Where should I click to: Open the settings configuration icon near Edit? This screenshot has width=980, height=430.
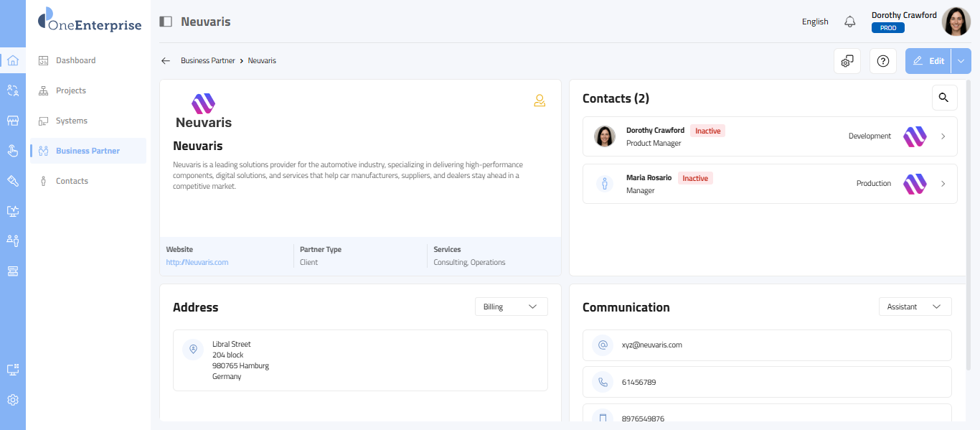pyautogui.click(x=847, y=61)
